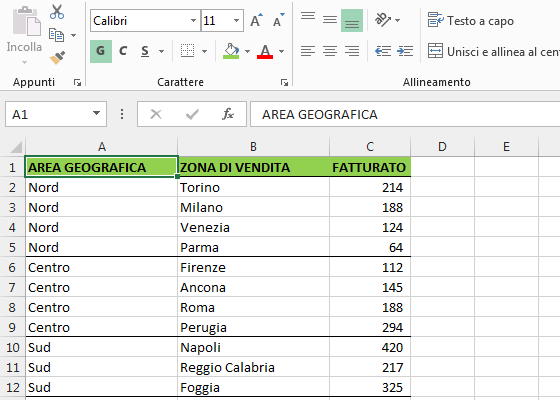Select the Format Painter brush icon
560x400 pixels.
coord(57,58)
